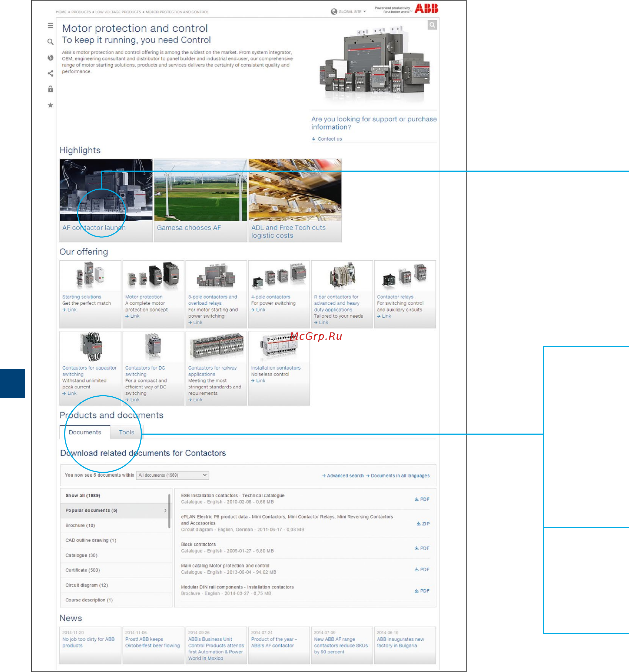Download PDF of Modular DIN rail components
The width and height of the screenshot is (629, 672).
pos(422,590)
